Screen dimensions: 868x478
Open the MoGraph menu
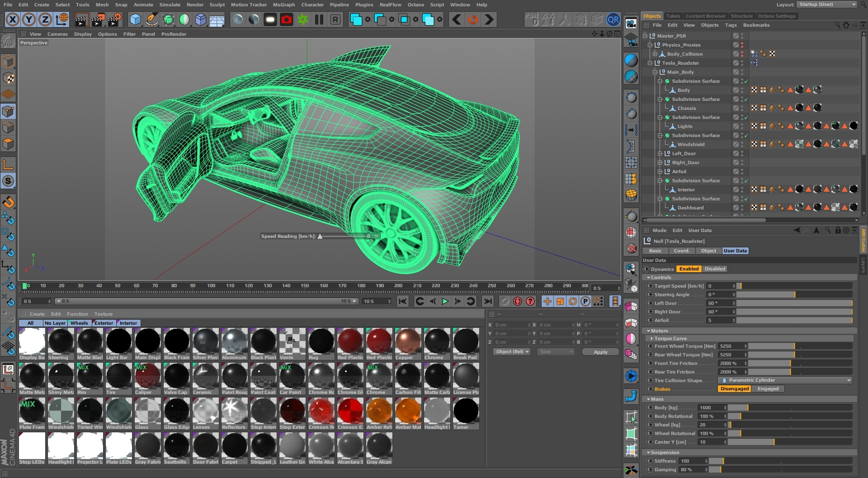click(283, 5)
